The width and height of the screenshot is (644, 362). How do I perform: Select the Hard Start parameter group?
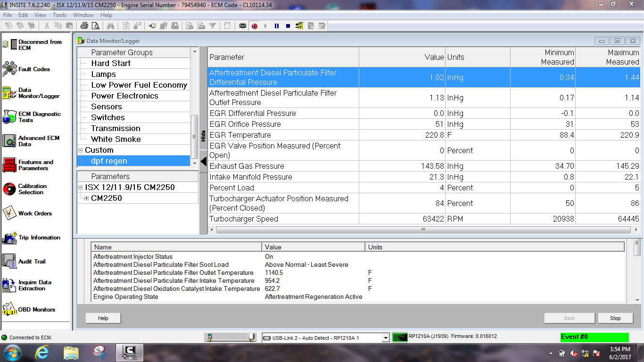click(111, 63)
